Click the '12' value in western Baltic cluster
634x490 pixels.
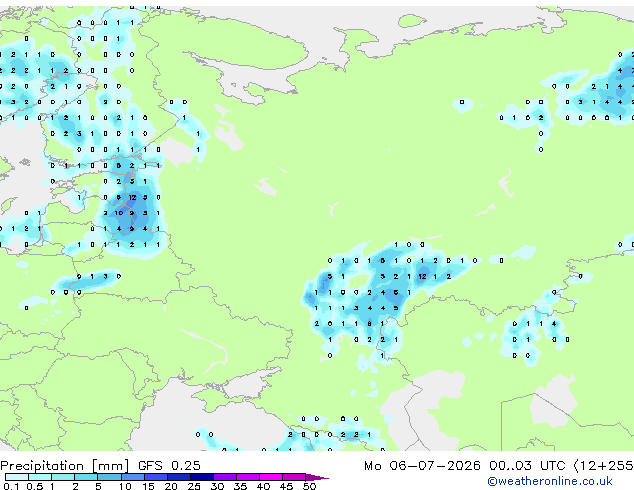pos(132,197)
